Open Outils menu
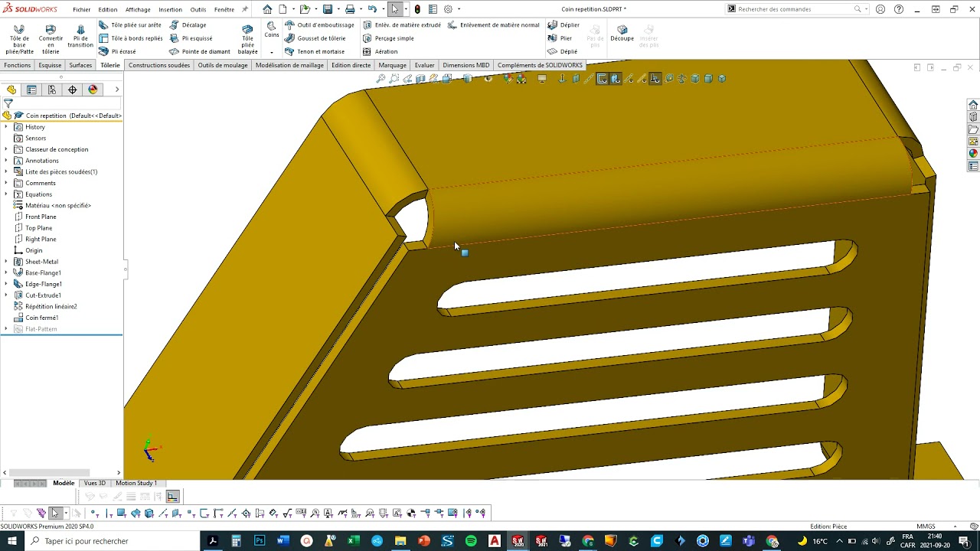This screenshot has width=980, height=551. click(x=198, y=9)
